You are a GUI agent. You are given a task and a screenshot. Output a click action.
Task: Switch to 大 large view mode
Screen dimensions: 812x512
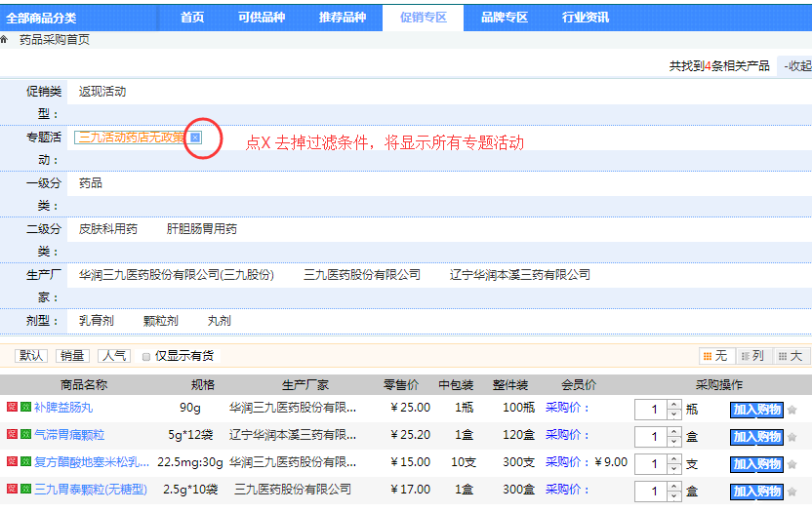coord(791,356)
